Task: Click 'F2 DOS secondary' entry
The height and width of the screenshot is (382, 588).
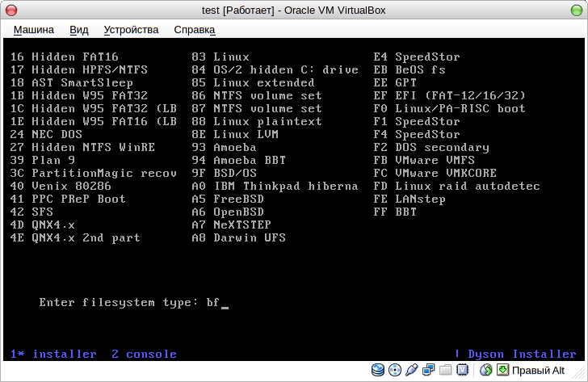Action: tap(431, 147)
